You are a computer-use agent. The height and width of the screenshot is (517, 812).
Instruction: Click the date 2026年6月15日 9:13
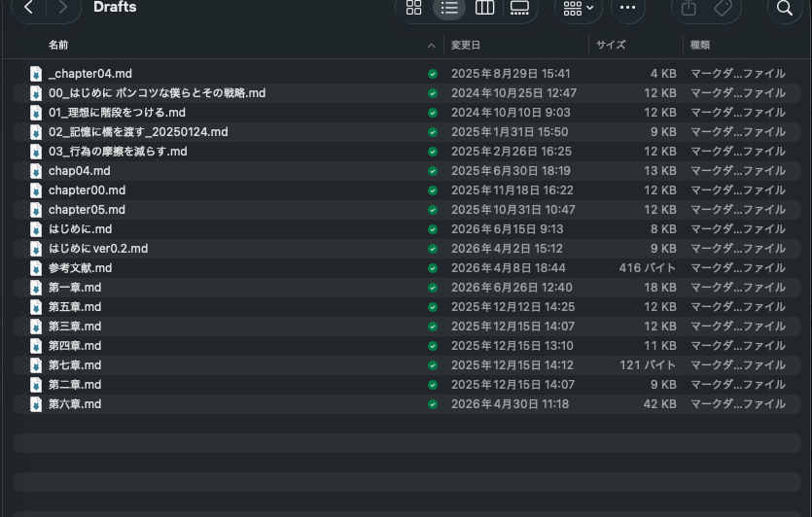click(x=507, y=229)
